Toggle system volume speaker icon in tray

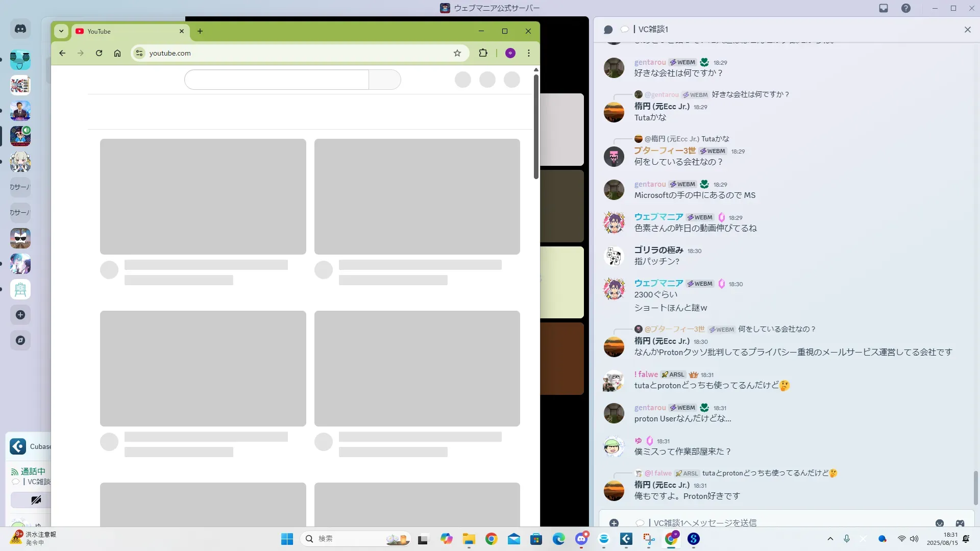pos(914,539)
